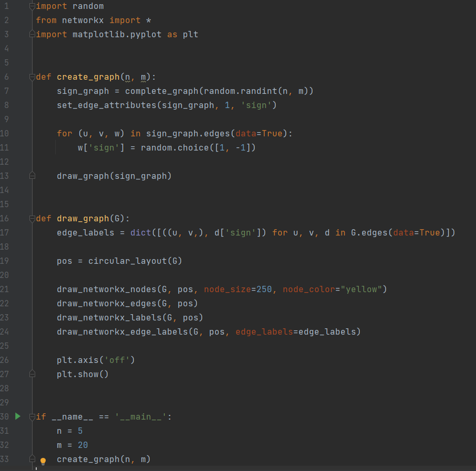Click the import fold end marker at line 3

[32, 34]
